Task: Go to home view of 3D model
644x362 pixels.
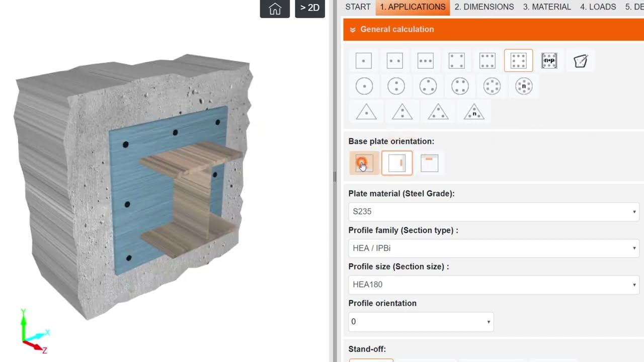Action: click(x=275, y=9)
